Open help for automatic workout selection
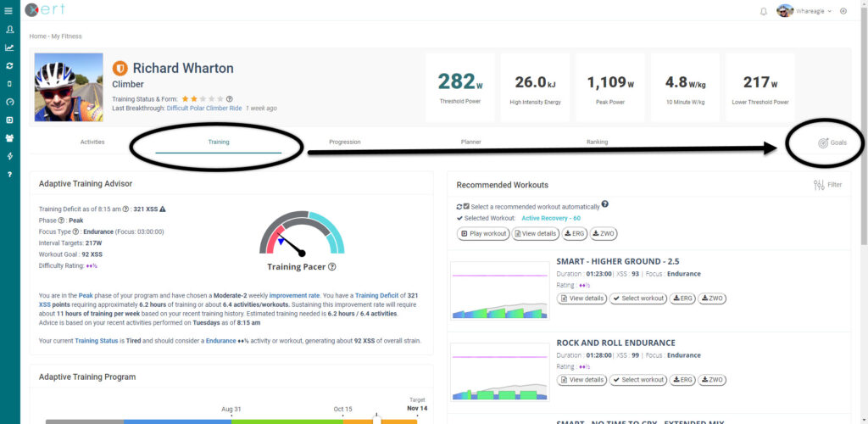The image size is (868, 424). point(605,204)
